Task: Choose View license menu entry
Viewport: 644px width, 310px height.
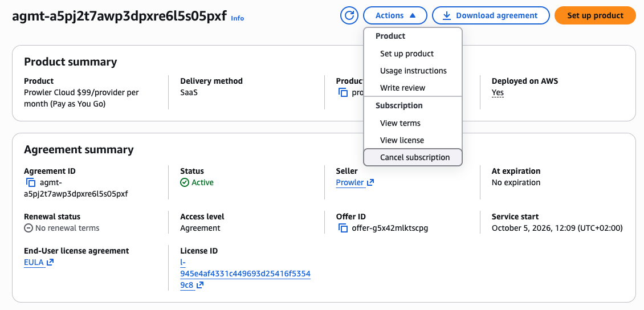Action: click(x=413, y=140)
